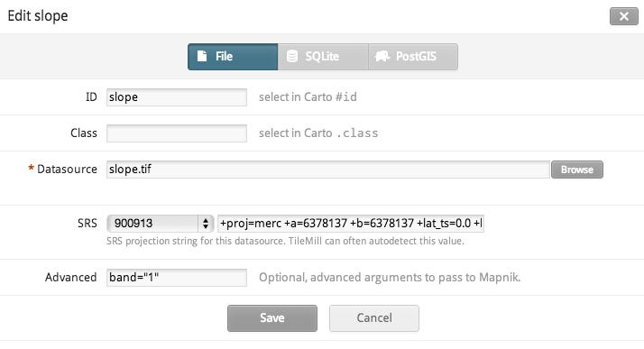Click into the empty Class field

click(x=177, y=133)
